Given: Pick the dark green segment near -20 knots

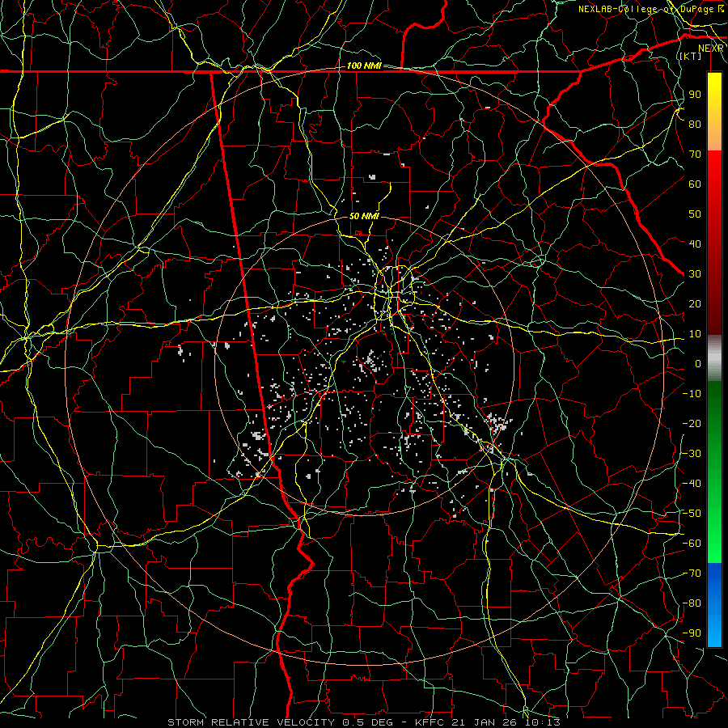Looking at the screenshot, I should (x=714, y=418).
